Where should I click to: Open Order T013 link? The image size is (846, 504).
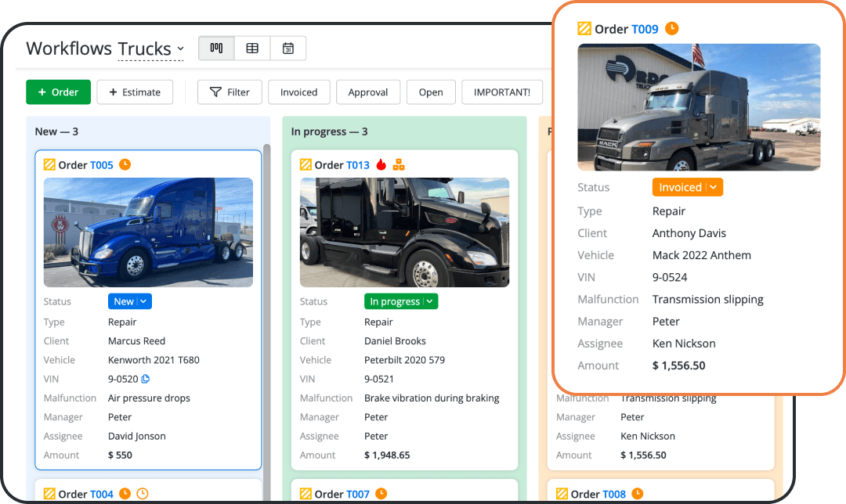pos(358,165)
